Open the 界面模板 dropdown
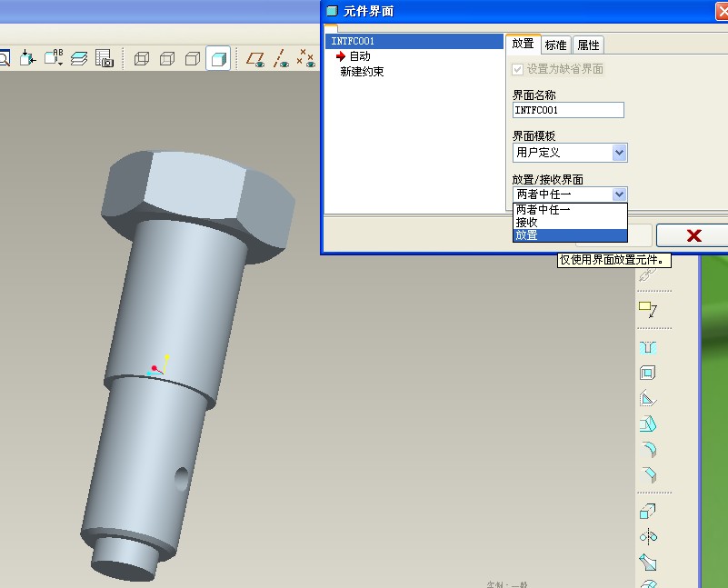This screenshot has height=588, width=728. [619, 153]
